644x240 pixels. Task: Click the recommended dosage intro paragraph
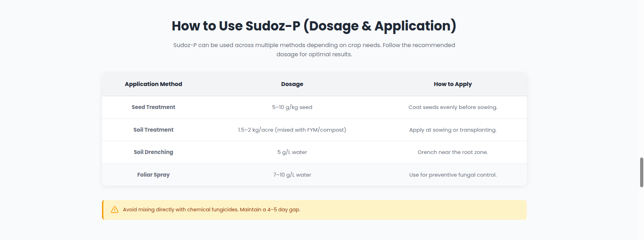coord(314,50)
